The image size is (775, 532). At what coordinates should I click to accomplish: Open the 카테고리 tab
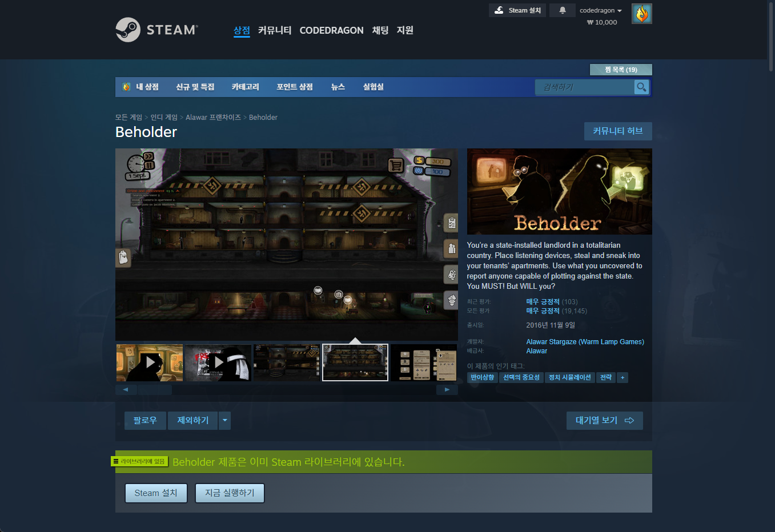point(246,87)
